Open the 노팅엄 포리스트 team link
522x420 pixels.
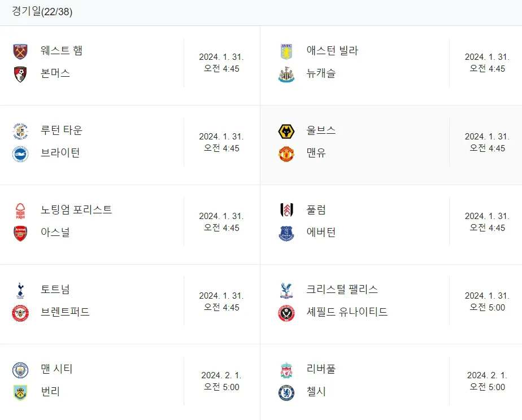76,209
